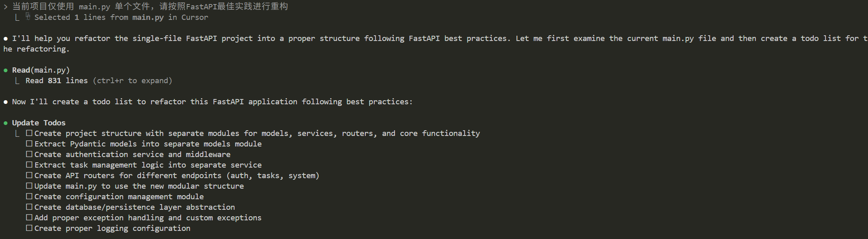
Task: Check the 'Create project structure' todo checkbox
Action: 29,133
